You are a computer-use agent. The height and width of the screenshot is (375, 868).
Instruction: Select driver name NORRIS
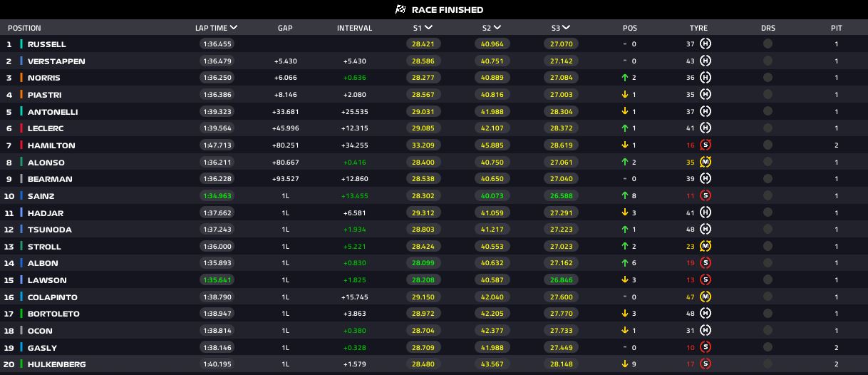tap(43, 78)
